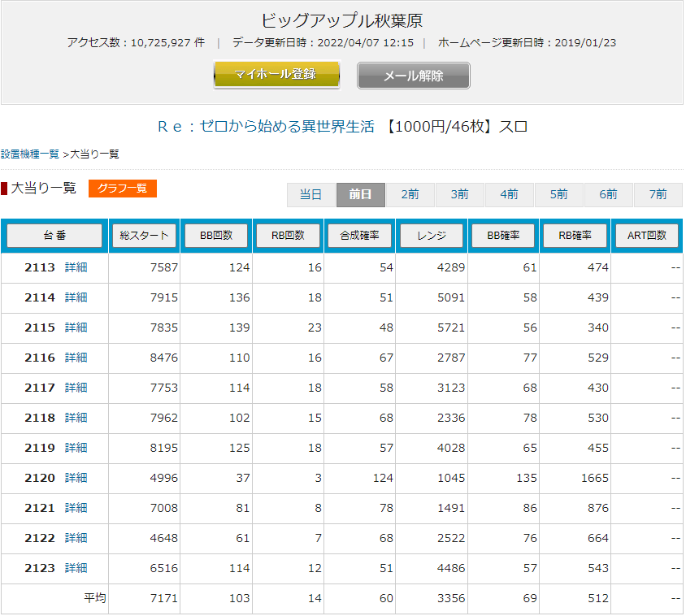Sort by 総スタート column header
Image resolution: width=686 pixels, height=616 pixels.
(144, 236)
